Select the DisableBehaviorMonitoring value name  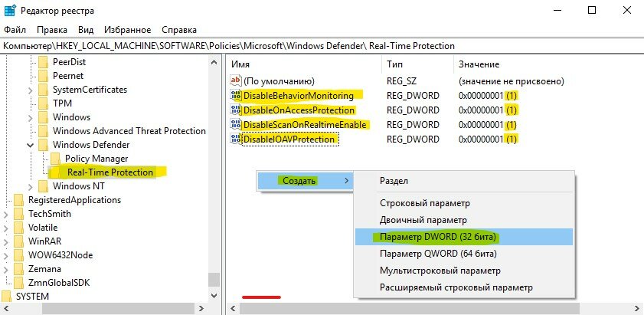click(299, 96)
